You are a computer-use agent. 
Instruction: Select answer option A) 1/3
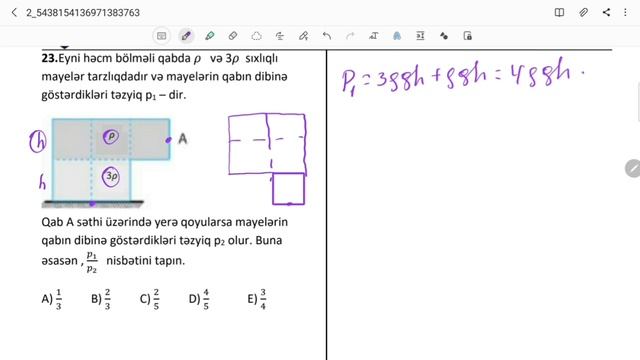click(x=52, y=299)
